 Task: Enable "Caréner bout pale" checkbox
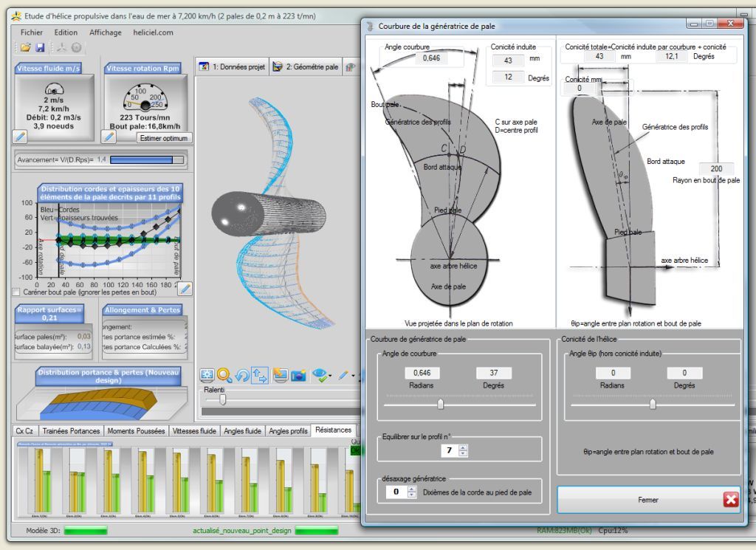point(17,292)
